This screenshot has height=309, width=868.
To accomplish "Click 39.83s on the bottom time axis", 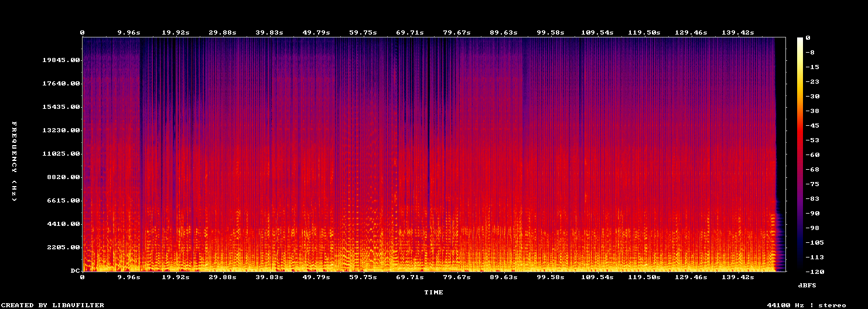I will (x=269, y=277).
